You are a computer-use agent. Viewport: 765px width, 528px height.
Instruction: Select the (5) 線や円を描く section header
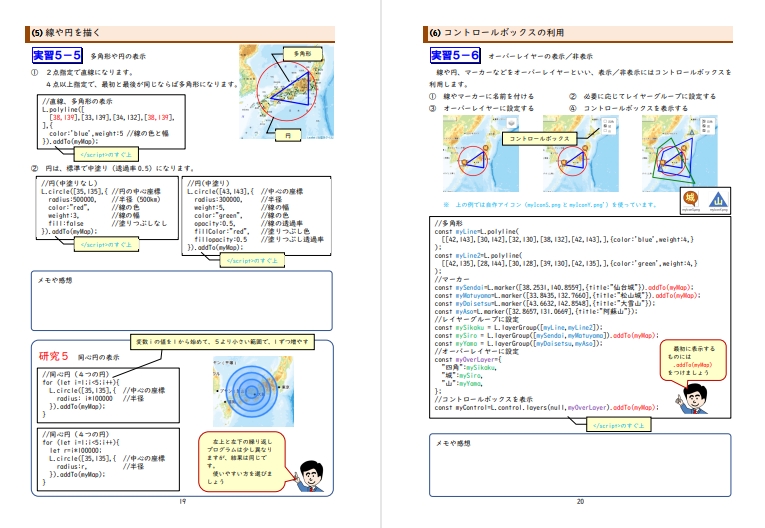tap(180, 33)
